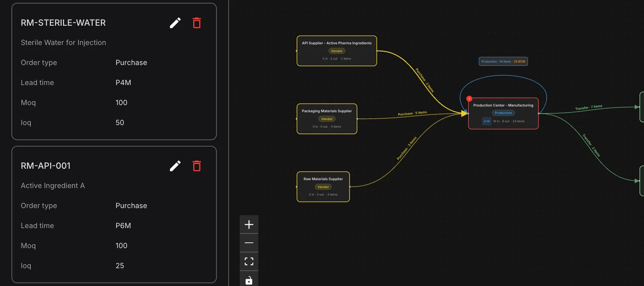Delete the RM-STERILE-WATER item
Viewport: 644px width, 286px height.
tap(197, 23)
